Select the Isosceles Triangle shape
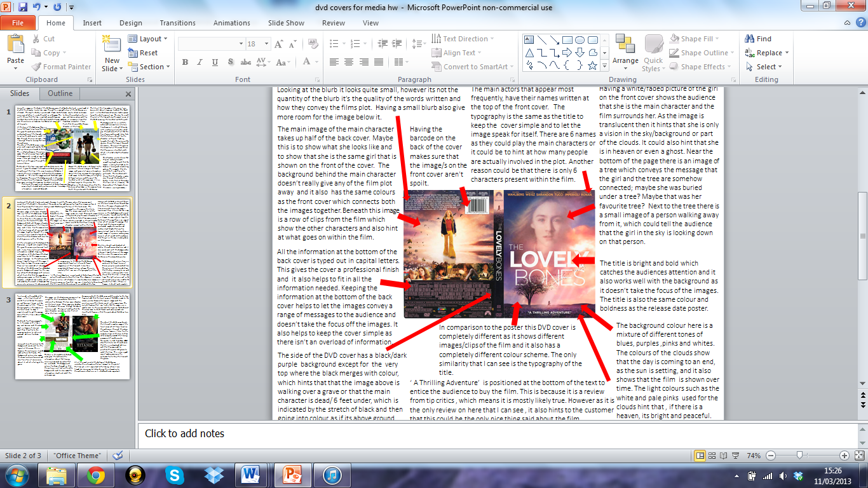The width and height of the screenshot is (868, 488). 528,52
